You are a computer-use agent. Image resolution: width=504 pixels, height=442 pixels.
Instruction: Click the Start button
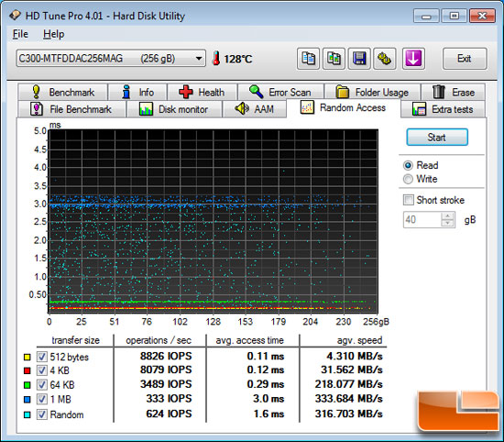click(x=437, y=137)
